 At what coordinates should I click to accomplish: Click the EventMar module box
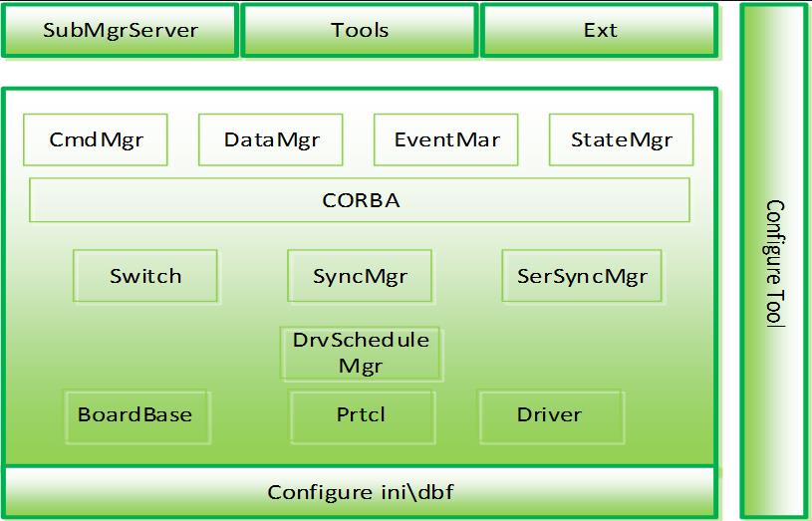[x=446, y=139]
